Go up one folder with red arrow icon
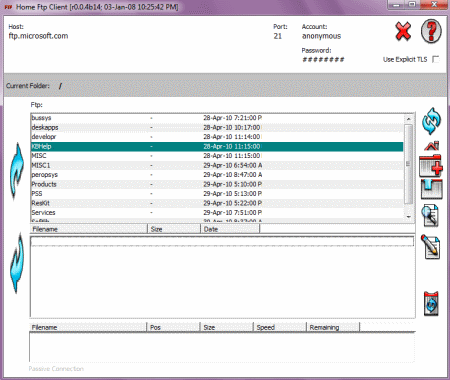This screenshot has width=450, height=380. click(432, 146)
